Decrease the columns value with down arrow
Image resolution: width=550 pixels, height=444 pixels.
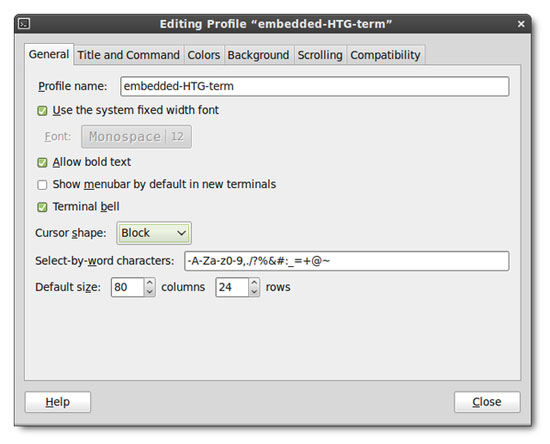(150, 292)
